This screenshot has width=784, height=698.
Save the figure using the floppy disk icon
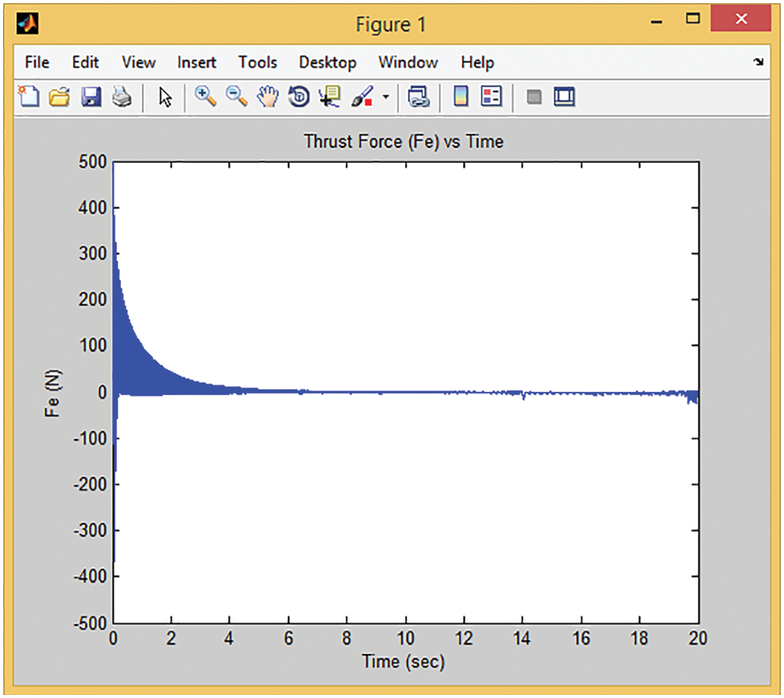pyautogui.click(x=91, y=97)
